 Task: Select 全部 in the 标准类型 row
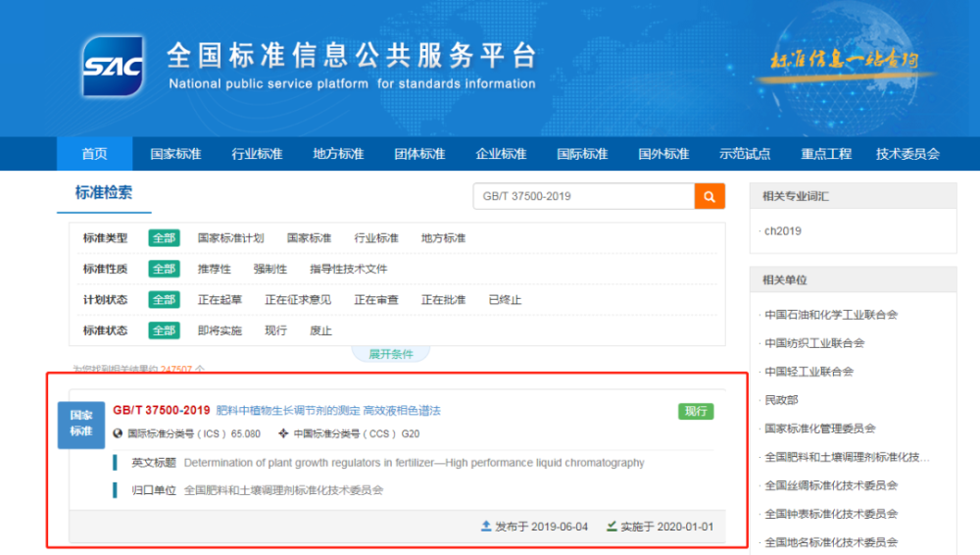tap(164, 237)
